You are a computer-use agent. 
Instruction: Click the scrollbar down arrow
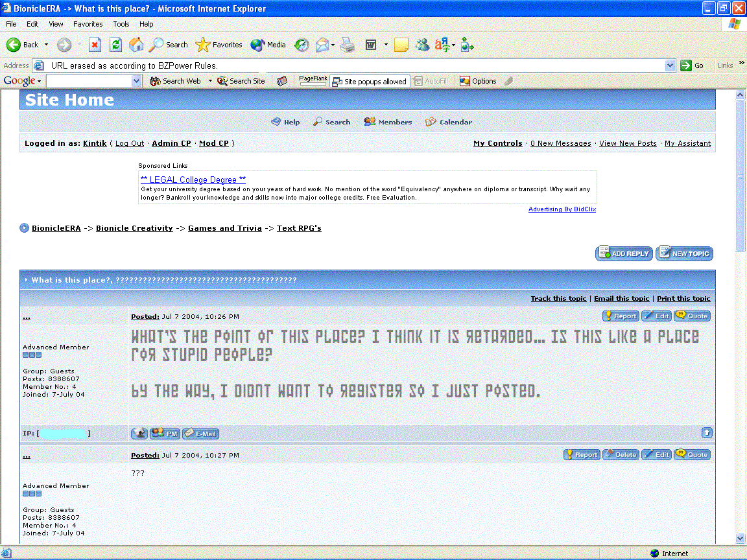coord(739,539)
